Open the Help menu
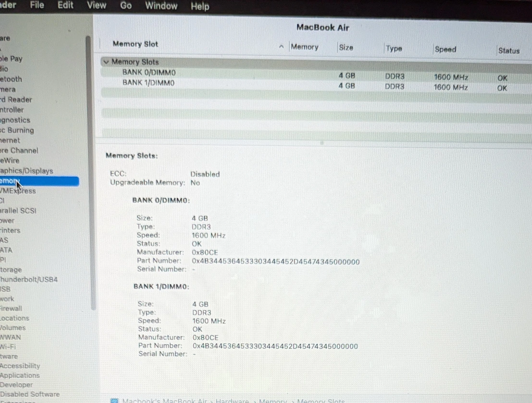Viewport: 532px width, 403px height. coord(200,6)
